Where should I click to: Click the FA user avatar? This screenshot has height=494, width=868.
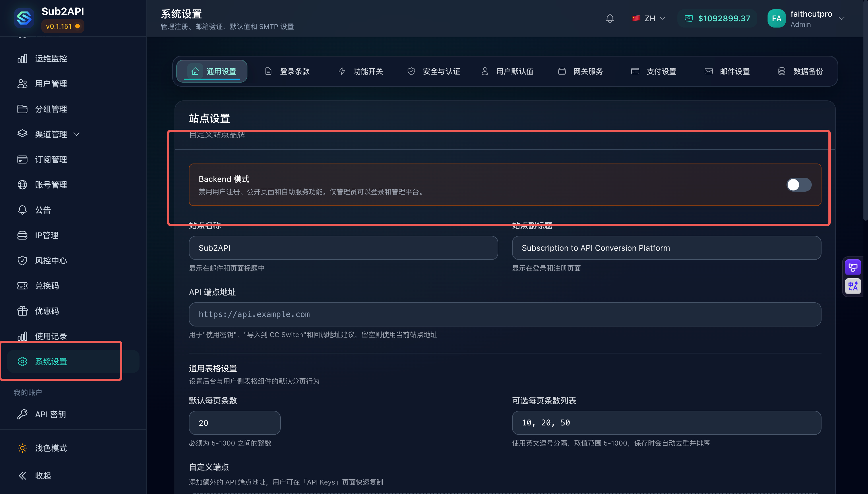(x=776, y=18)
